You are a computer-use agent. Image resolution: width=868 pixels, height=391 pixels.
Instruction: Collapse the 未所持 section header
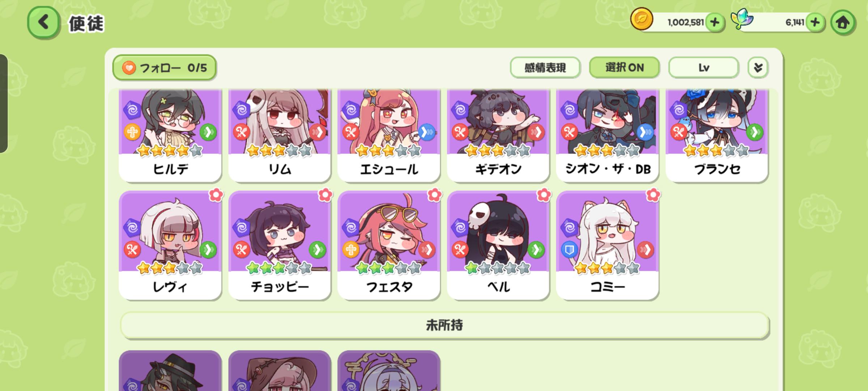point(444,325)
